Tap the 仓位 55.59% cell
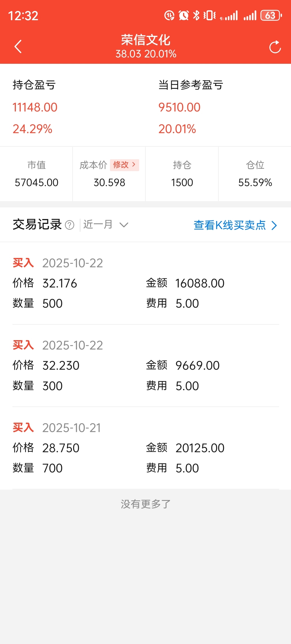 255,174
